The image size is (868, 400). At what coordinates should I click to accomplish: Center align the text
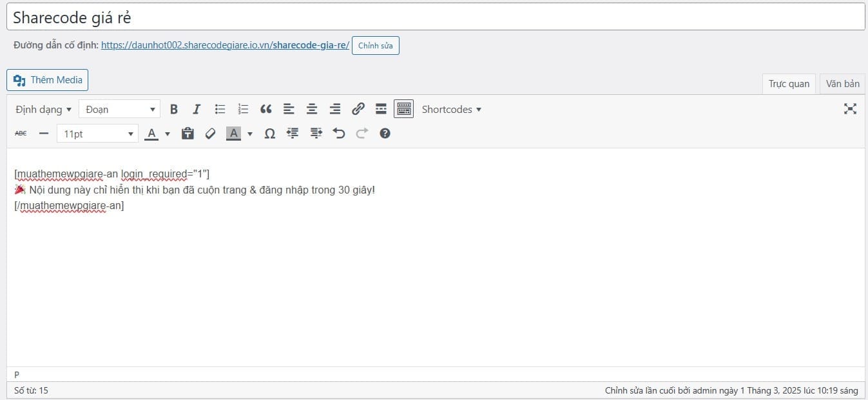(312, 109)
